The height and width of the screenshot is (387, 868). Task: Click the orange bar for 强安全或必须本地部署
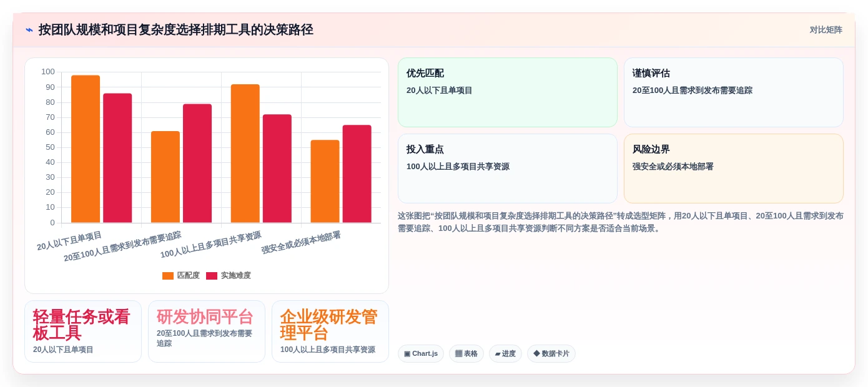click(325, 182)
